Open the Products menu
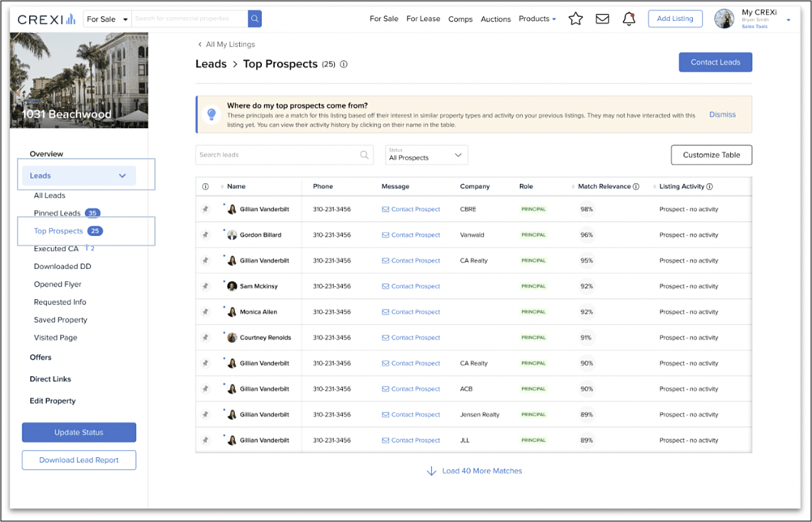Screen dimensions: 812x522 [536, 19]
